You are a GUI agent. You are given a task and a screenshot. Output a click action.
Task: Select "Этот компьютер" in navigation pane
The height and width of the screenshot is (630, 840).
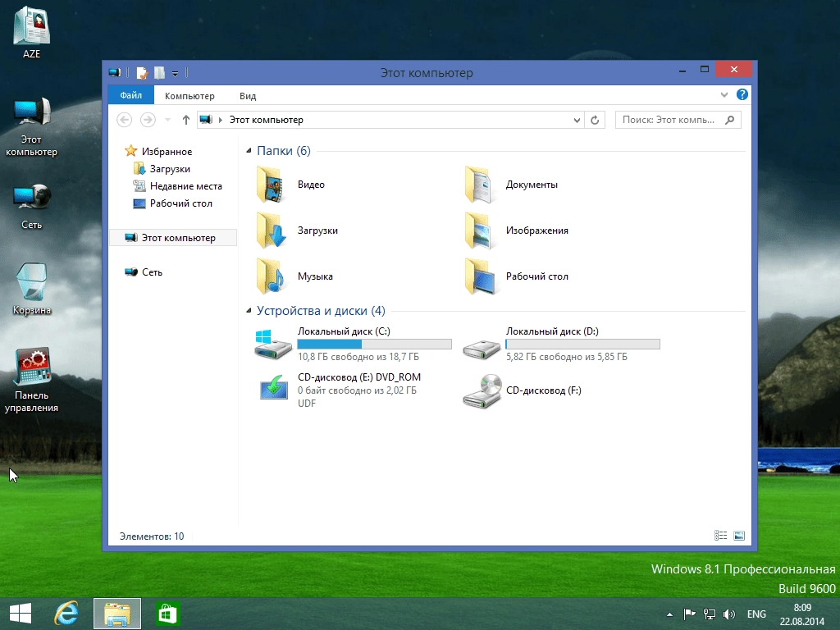173,238
